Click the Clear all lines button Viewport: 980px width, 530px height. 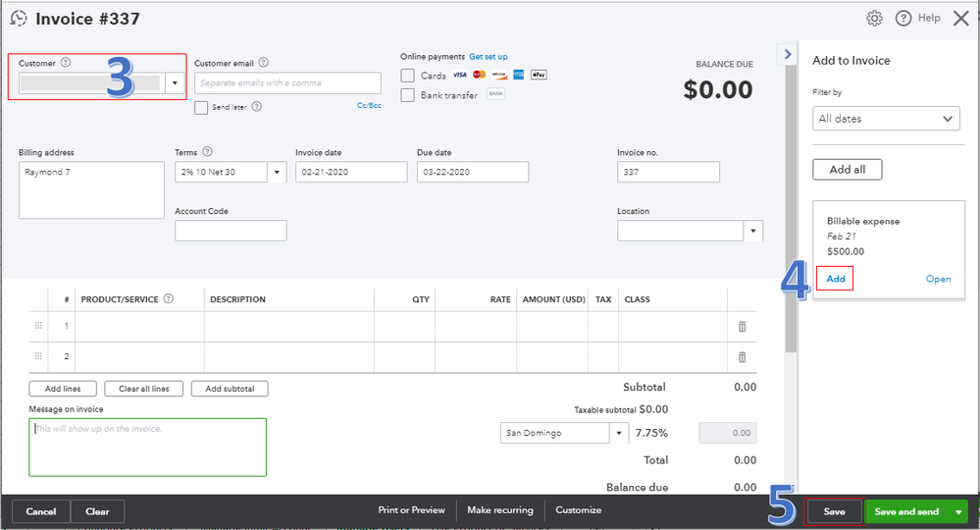(x=144, y=389)
